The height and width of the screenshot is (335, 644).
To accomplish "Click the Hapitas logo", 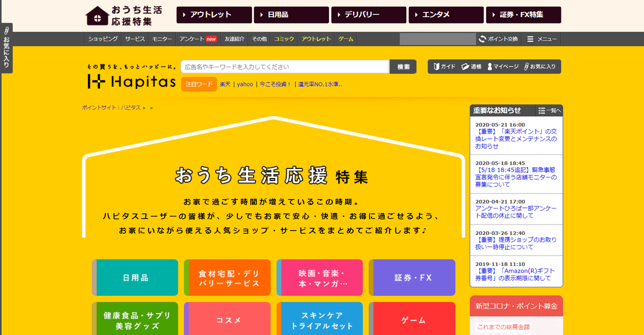I will click(132, 82).
